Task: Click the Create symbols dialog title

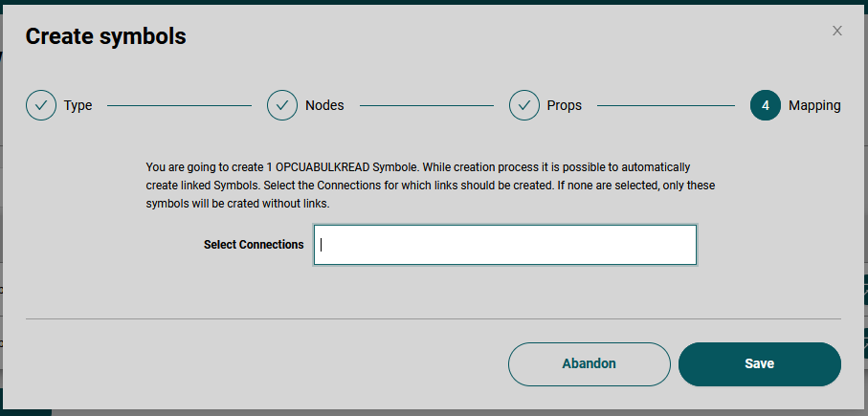Action: pyautogui.click(x=105, y=36)
